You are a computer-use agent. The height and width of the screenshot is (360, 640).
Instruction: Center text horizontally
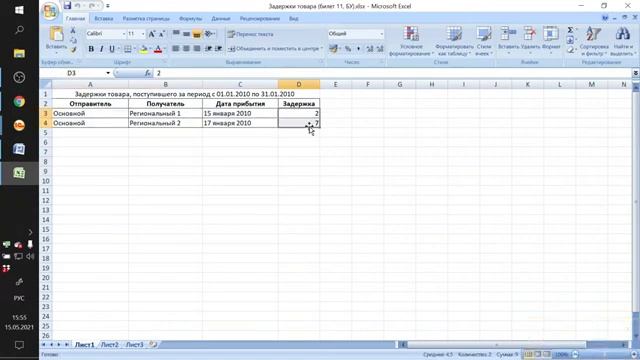pyautogui.click(x=186, y=49)
